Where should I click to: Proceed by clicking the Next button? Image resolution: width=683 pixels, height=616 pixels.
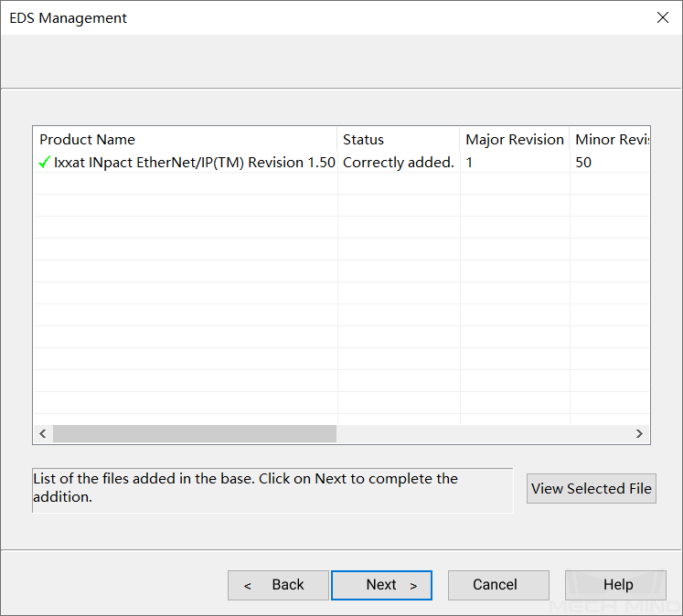(x=381, y=585)
